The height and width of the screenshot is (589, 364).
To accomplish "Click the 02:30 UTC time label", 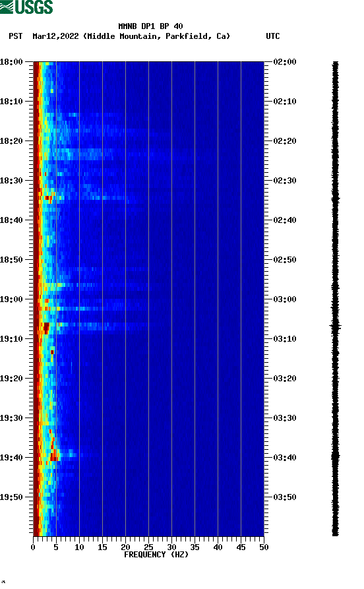I will tap(285, 181).
